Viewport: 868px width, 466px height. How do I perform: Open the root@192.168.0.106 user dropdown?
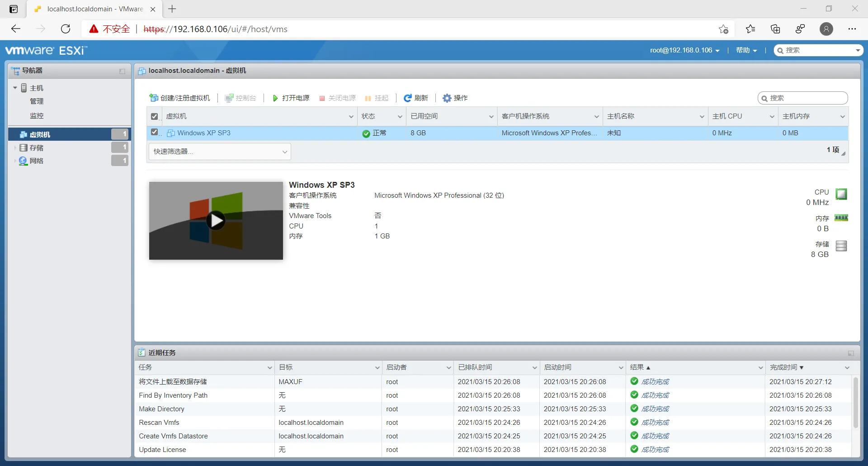pyautogui.click(x=684, y=50)
